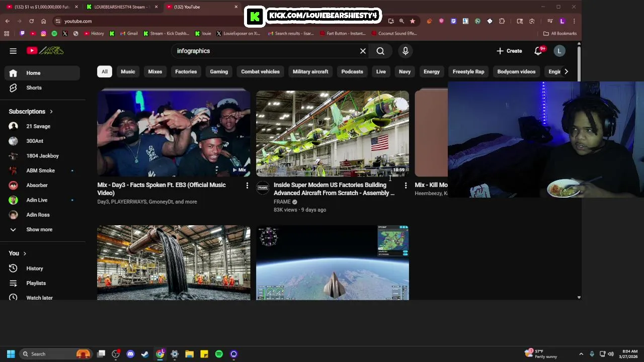This screenshot has width=644, height=362.
Task: Open Super Modern US Factories thumbnail
Action: coord(333,133)
